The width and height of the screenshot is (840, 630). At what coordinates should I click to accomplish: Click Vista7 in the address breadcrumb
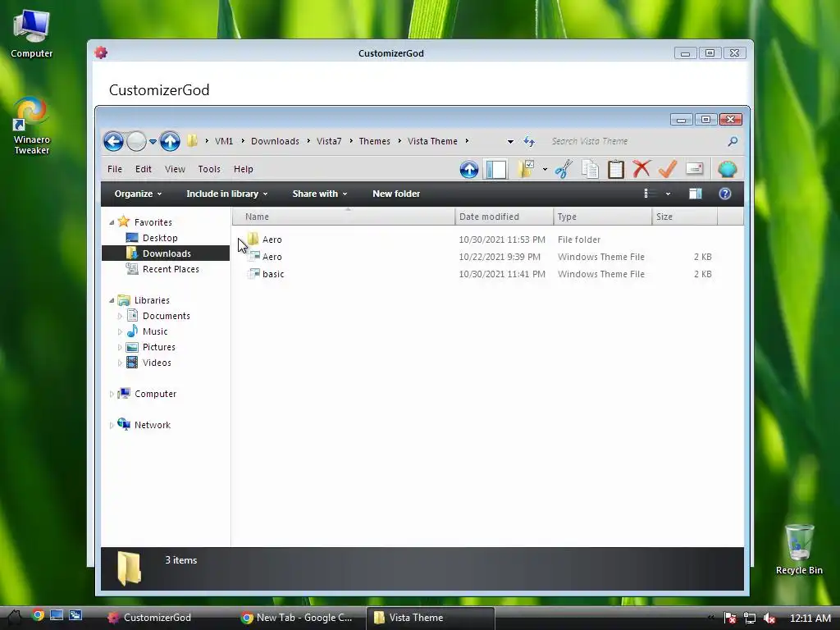pos(329,141)
